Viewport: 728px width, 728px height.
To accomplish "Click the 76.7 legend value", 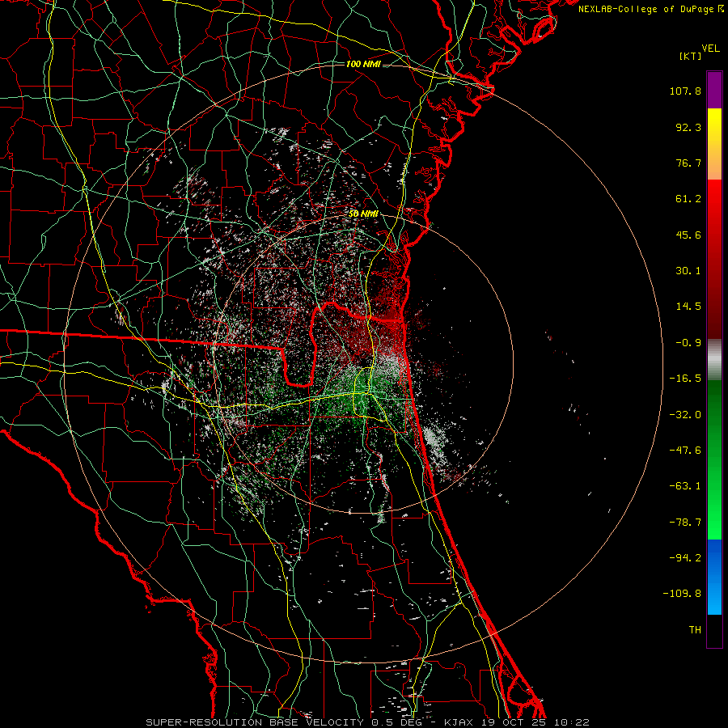I will tap(688, 163).
